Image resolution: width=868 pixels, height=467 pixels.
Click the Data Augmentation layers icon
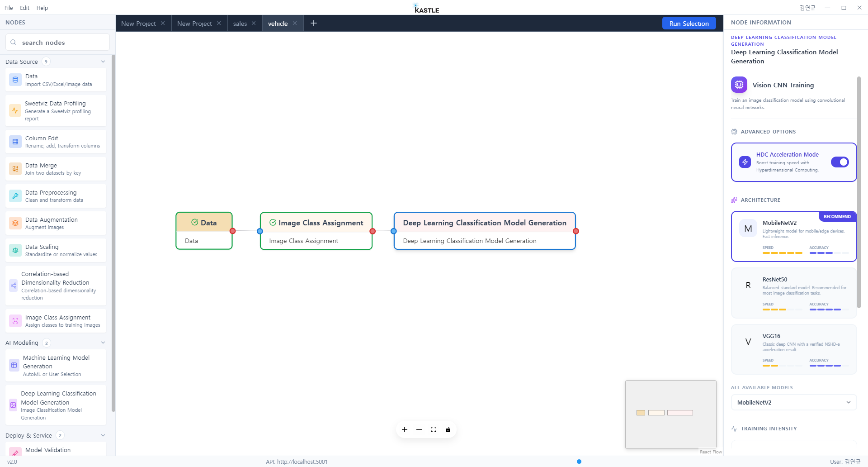(x=15, y=223)
